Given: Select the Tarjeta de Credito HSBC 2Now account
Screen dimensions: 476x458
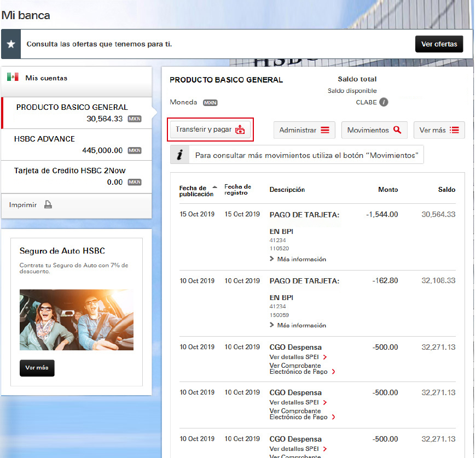Looking at the screenshot, I should (x=77, y=175).
